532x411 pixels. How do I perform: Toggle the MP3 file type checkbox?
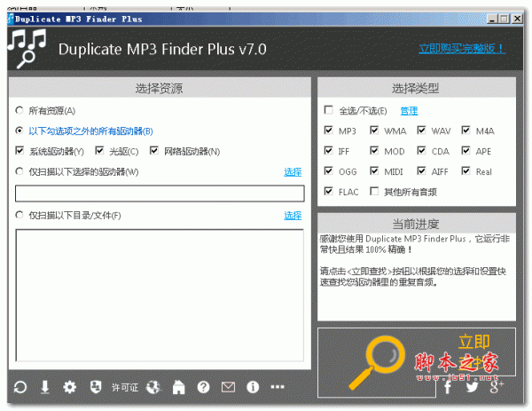328,130
